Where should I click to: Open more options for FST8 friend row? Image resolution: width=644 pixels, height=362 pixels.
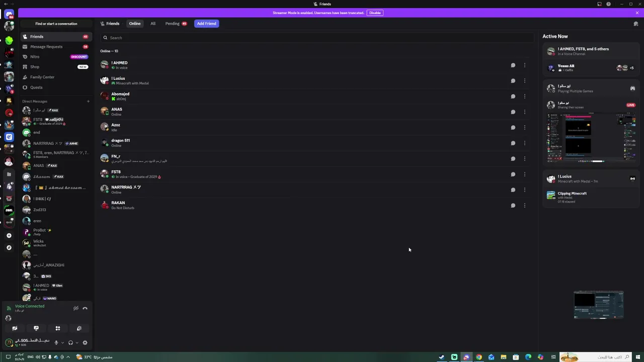524,174
